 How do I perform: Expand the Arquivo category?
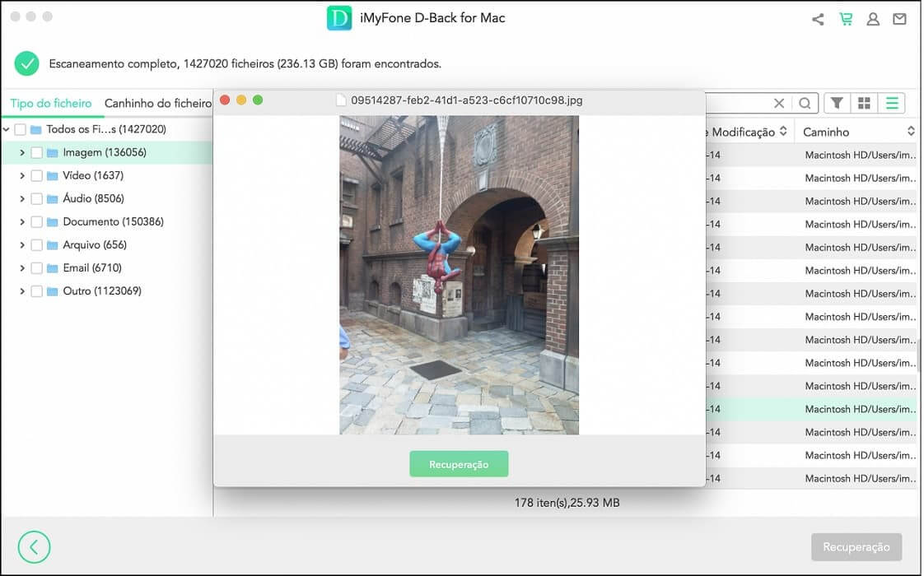(21, 245)
